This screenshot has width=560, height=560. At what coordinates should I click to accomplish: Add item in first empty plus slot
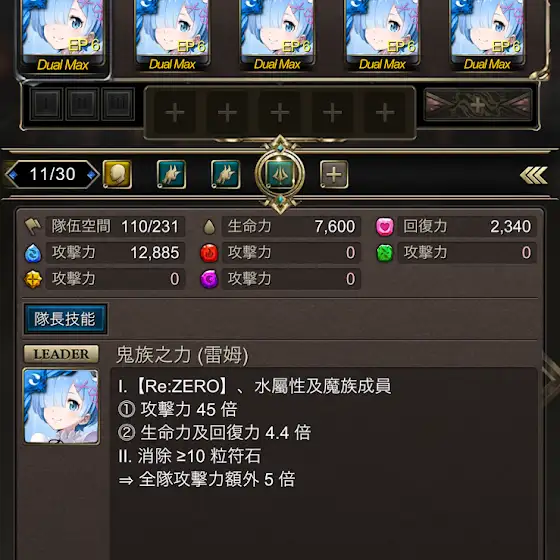[x=175, y=112]
